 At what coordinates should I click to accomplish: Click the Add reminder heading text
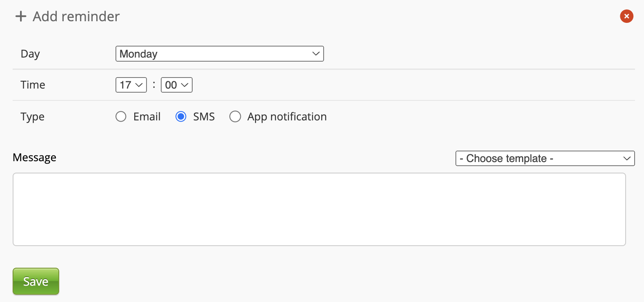(x=76, y=16)
